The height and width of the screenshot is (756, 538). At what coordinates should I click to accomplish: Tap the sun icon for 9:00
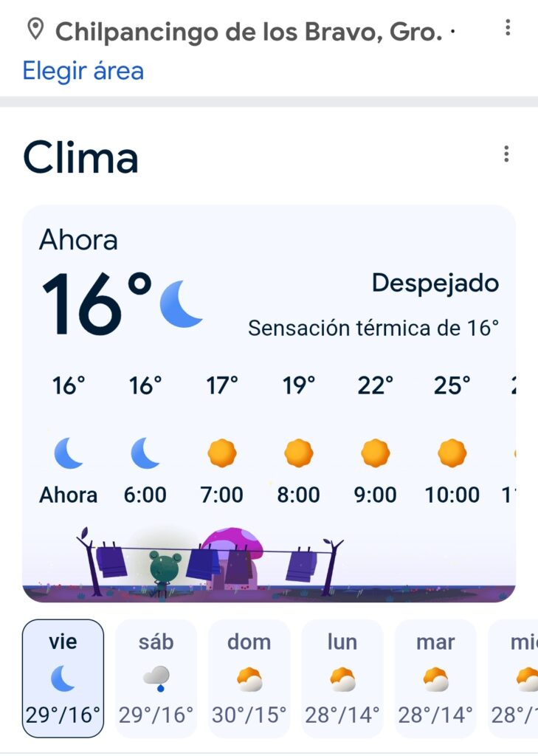tap(376, 453)
